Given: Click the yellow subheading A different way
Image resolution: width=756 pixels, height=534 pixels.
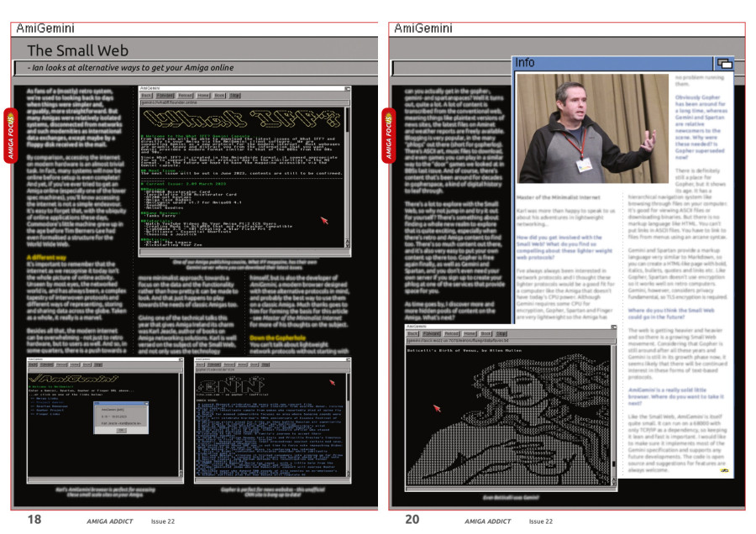Looking at the screenshot, I should (x=47, y=258).
